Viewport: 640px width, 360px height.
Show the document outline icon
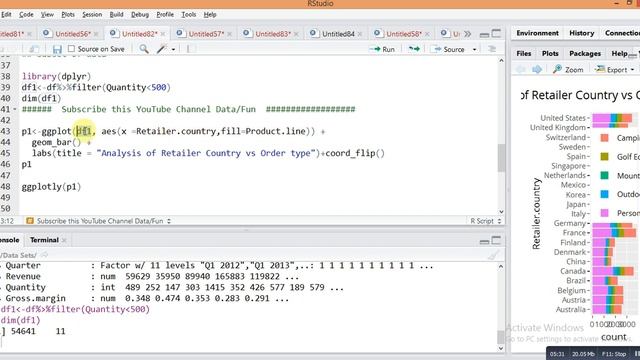(492, 49)
